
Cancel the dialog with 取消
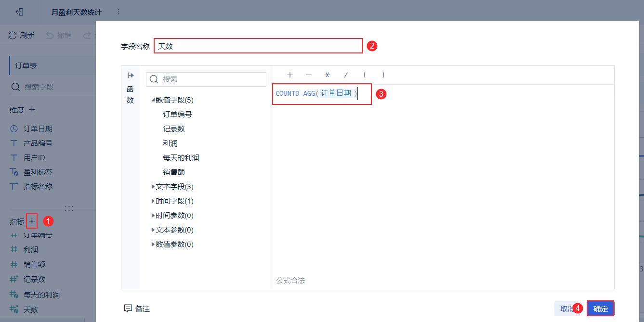click(566, 309)
